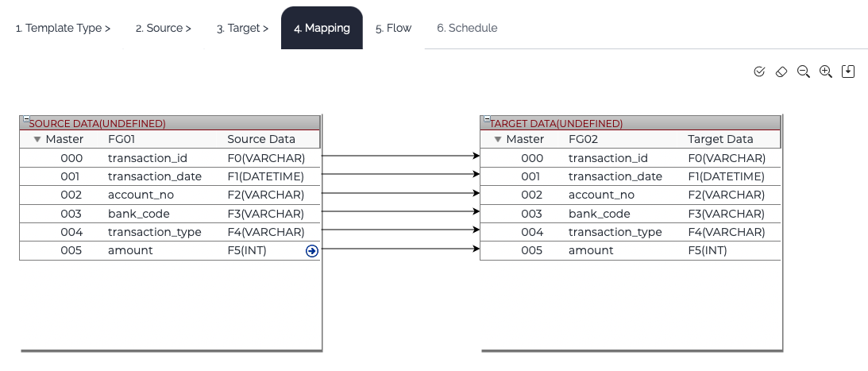Collapse the target Master tree triangle
The width and height of the screenshot is (868, 371).
(498, 140)
